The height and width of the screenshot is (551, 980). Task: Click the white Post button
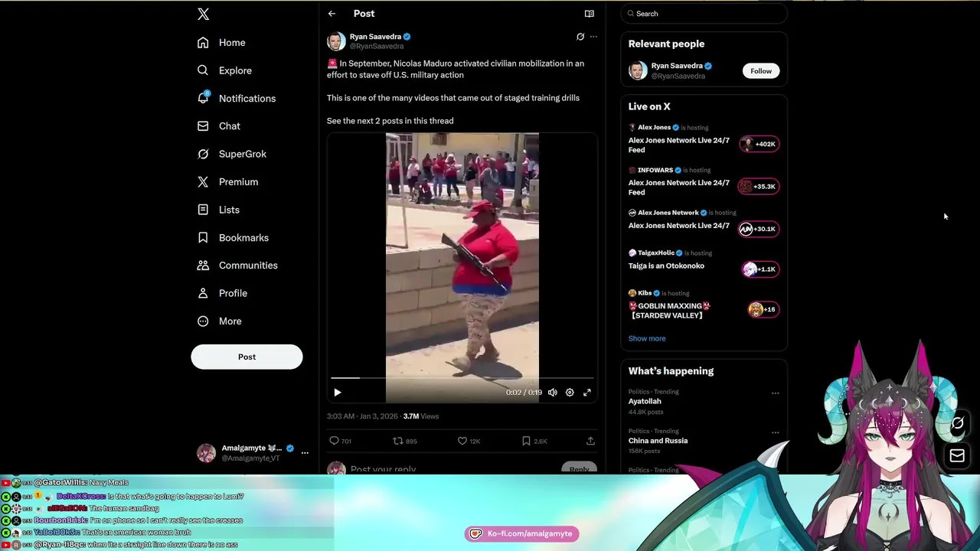click(x=247, y=357)
